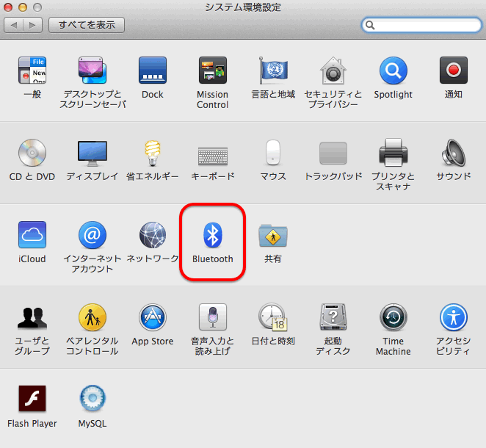Open the App Store preference pane
Image resolution: width=486 pixels, height=448 pixels.
[x=153, y=318]
